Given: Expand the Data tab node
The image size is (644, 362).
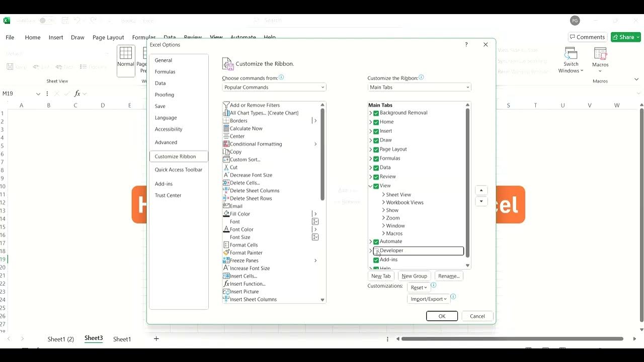Looking at the screenshot, I should (371, 168).
